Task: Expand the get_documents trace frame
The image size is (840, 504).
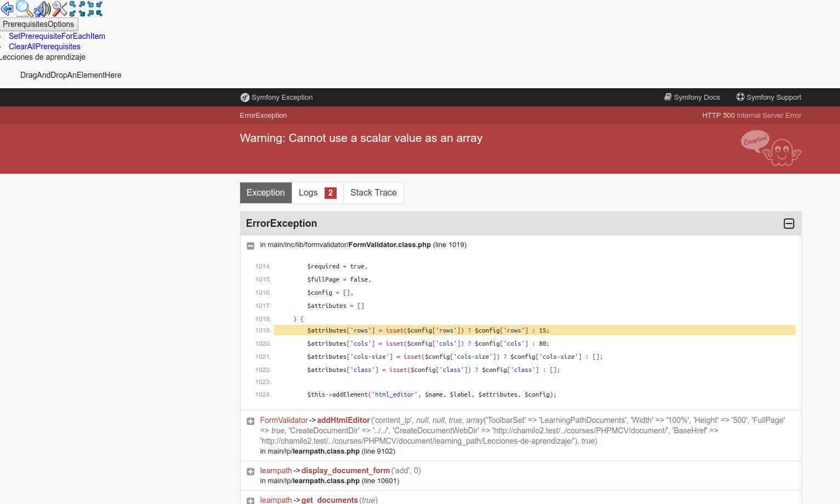Action: click(251, 500)
